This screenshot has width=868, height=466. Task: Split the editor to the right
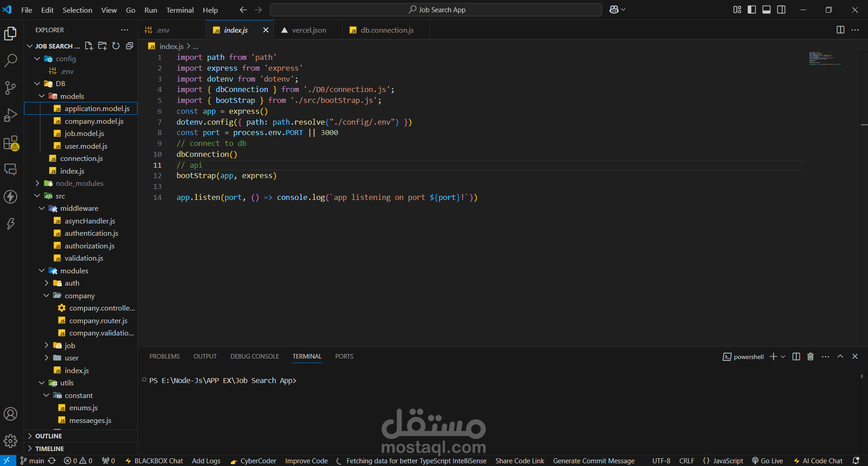840,30
